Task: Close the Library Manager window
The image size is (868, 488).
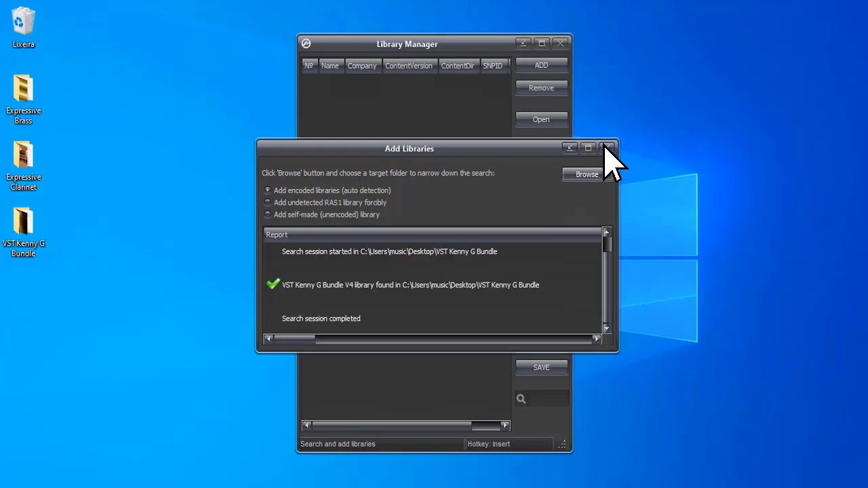Action: pos(560,43)
